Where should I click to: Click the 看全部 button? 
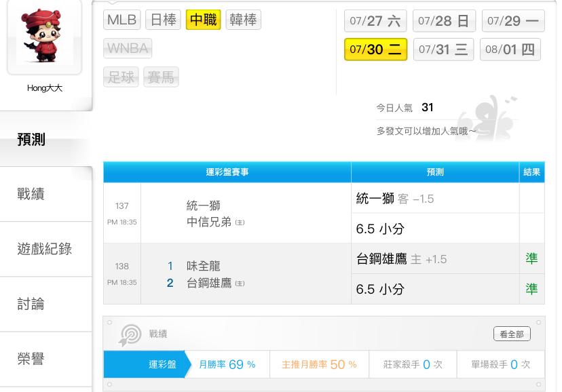(x=512, y=334)
